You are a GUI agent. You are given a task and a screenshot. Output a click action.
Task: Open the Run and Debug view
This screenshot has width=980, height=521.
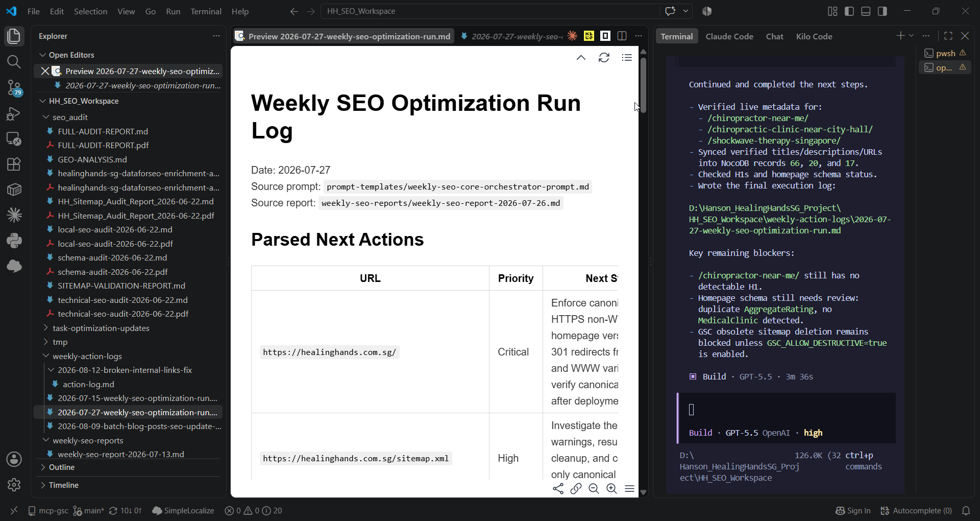(14, 113)
